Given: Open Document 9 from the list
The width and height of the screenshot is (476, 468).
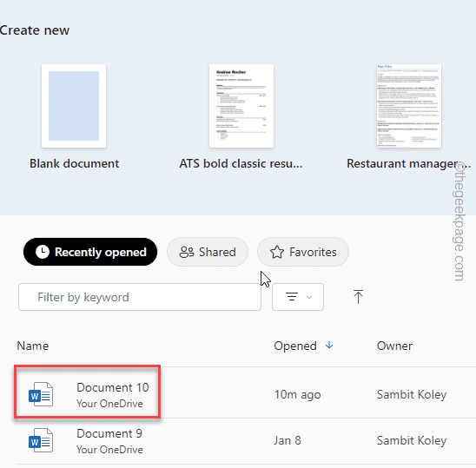Looking at the screenshot, I should coord(109,434).
